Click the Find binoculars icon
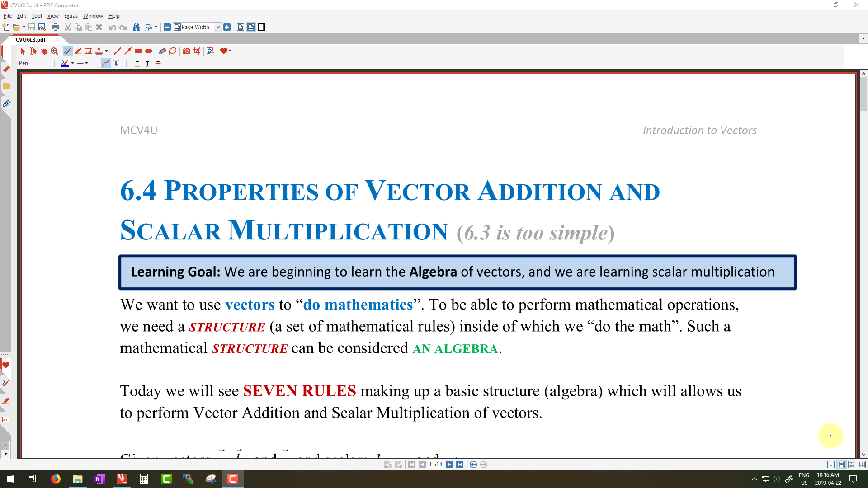 137,27
